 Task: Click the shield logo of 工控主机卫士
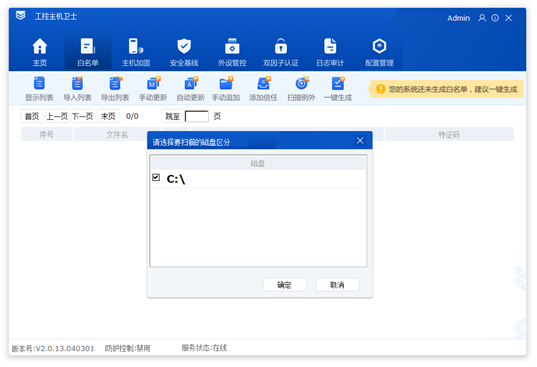(x=21, y=16)
